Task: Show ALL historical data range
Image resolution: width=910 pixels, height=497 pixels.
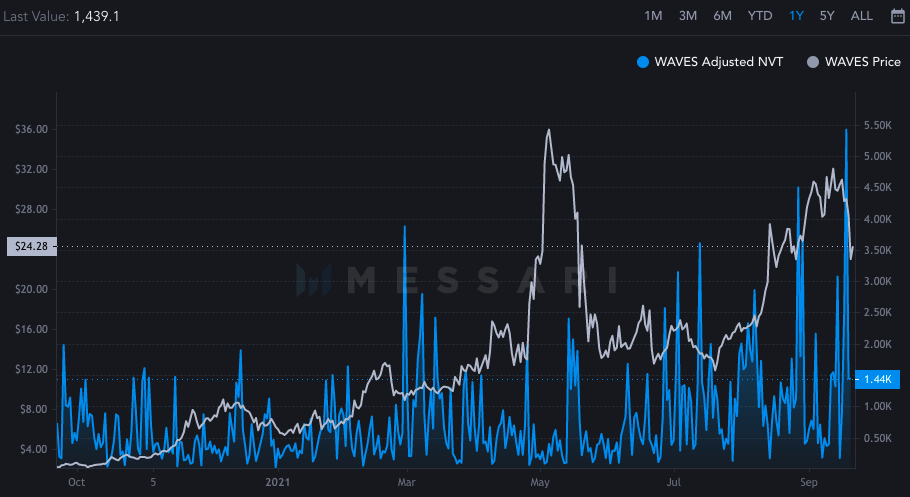Action: pyautogui.click(x=861, y=16)
